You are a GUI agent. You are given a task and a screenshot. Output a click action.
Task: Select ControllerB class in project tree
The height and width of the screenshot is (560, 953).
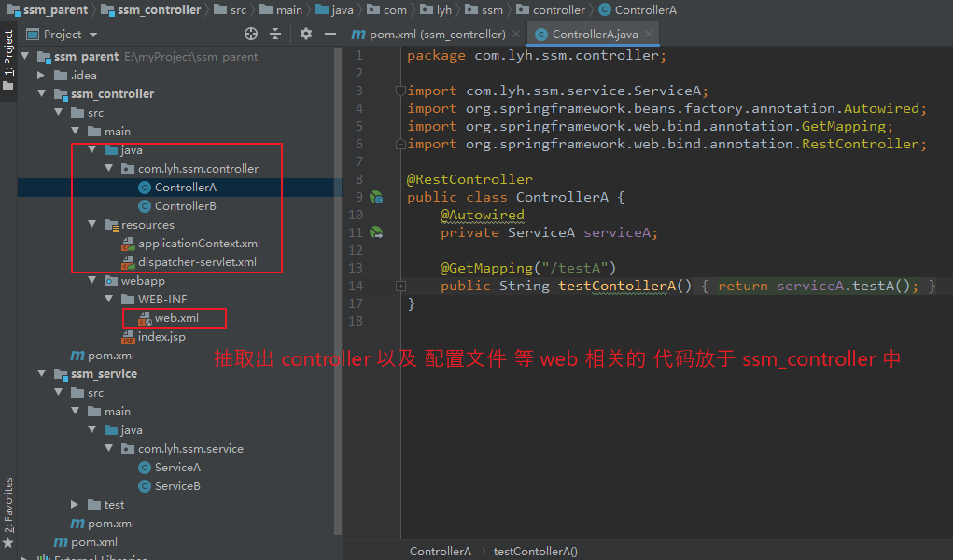pyautogui.click(x=186, y=206)
